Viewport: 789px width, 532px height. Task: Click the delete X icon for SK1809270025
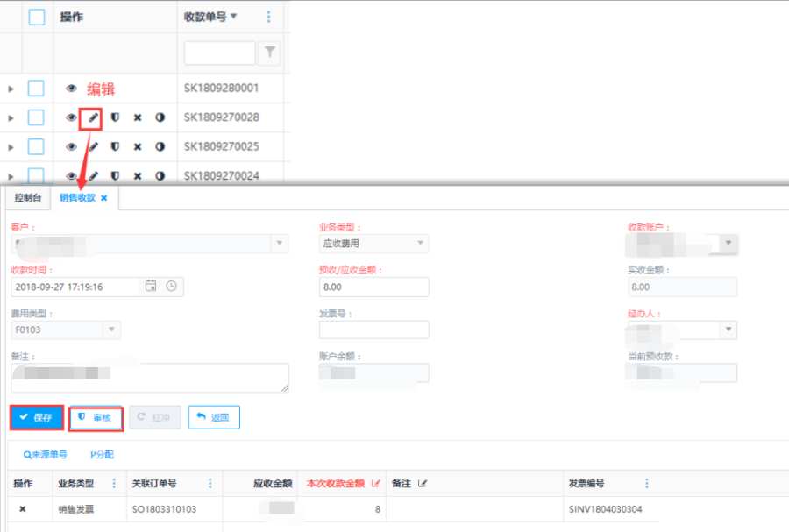[x=138, y=146]
